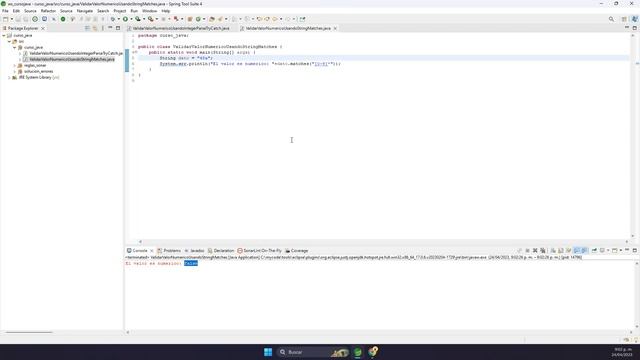Click the Java perspective icon at top right
The width and height of the screenshot is (640, 360).
pyautogui.click(x=634, y=19)
